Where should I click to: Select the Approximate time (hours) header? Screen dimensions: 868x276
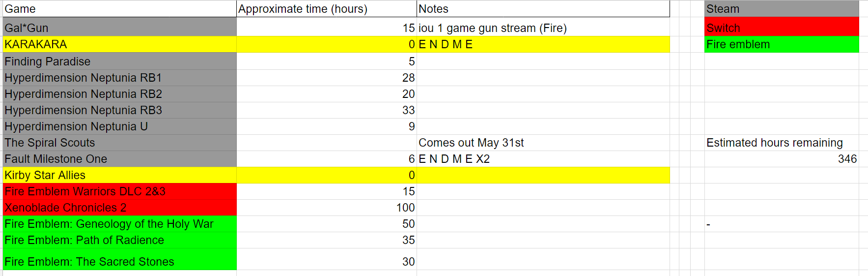point(327,9)
